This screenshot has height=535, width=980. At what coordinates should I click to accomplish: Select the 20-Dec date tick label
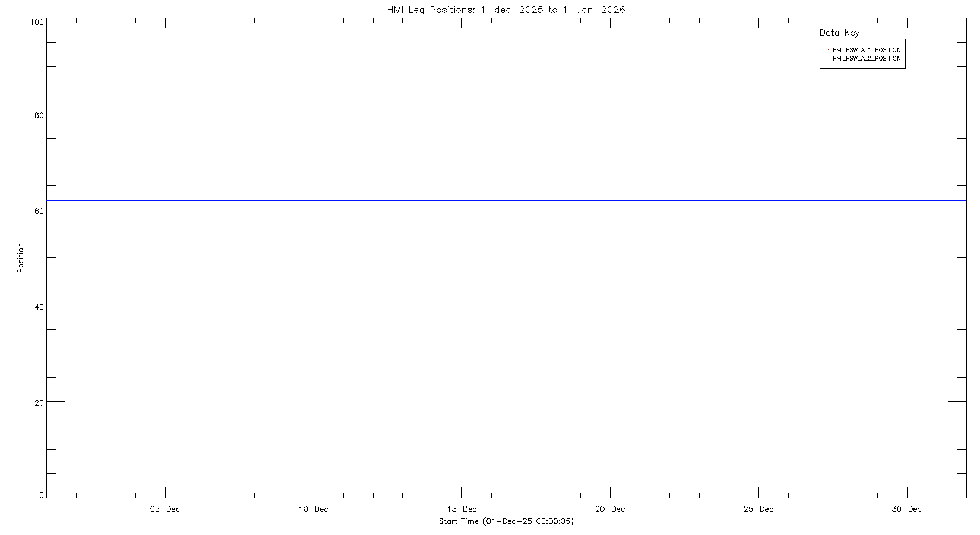coord(610,509)
